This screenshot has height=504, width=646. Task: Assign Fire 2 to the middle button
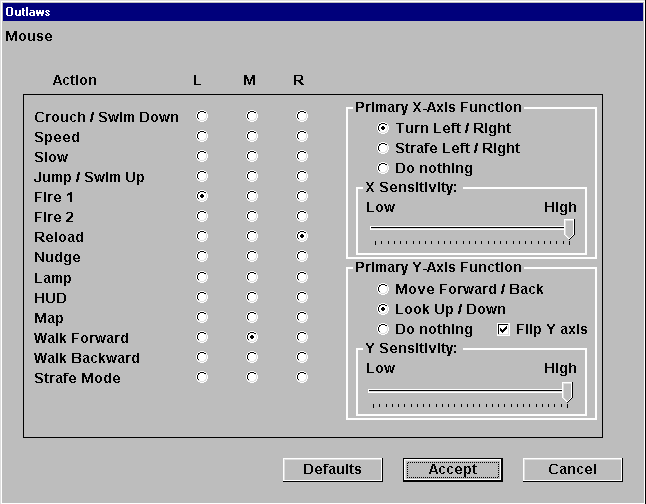pyautogui.click(x=252, y=216)
